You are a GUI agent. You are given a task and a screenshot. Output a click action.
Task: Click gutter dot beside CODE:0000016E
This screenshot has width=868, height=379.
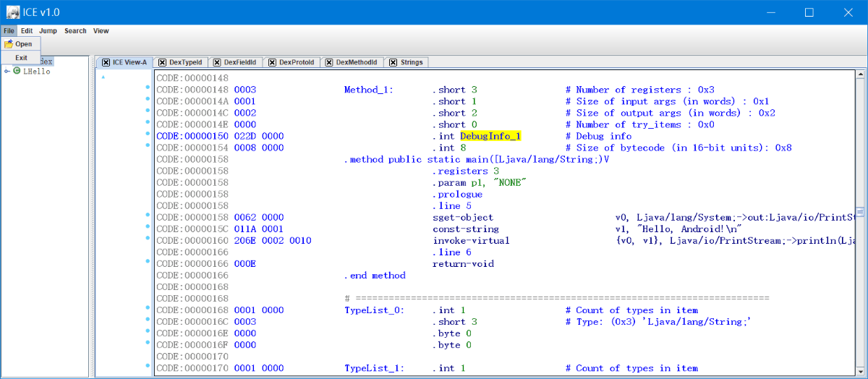pos(148,331)
